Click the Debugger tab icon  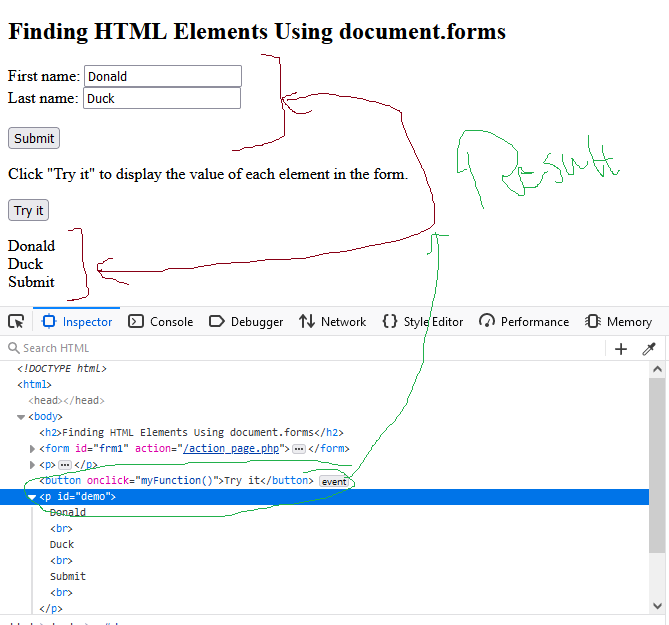click(x=216, y=321)
